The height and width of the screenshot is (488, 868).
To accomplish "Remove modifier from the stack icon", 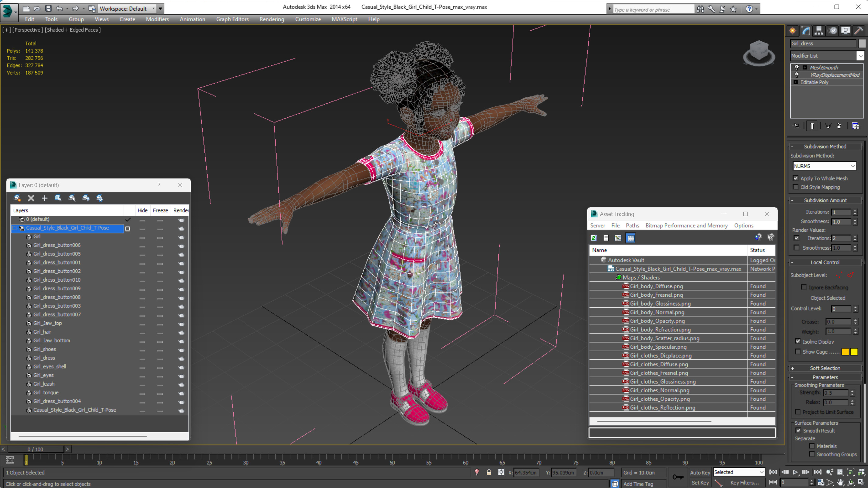I will [839, 126].
